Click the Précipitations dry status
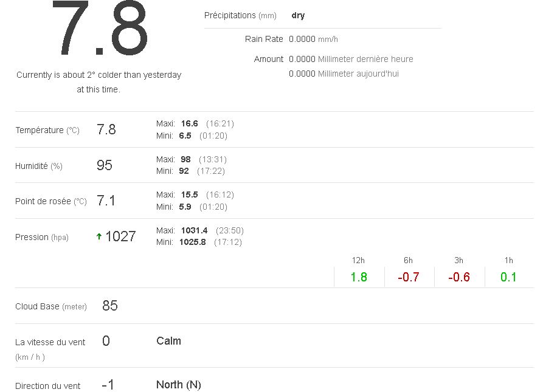This screenshot has height=392, width=543. 298,15
